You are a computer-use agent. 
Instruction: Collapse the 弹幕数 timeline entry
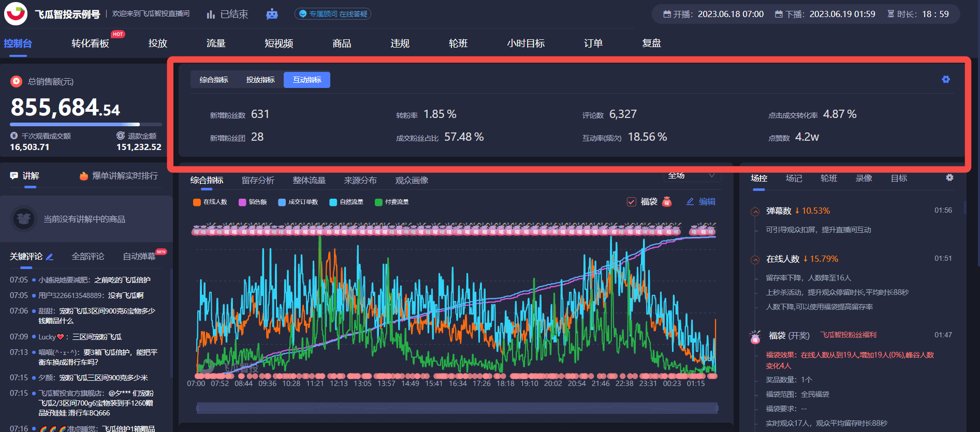pyautogui.click(x=755, y=211)
